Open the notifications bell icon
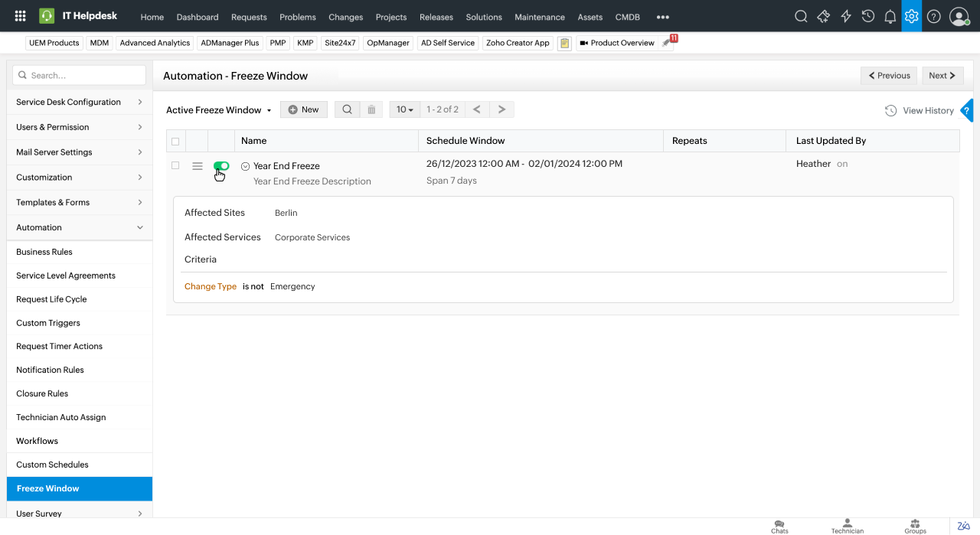This screenshot has width=980, height=535. pyautogui.click(x=890, y=16)
